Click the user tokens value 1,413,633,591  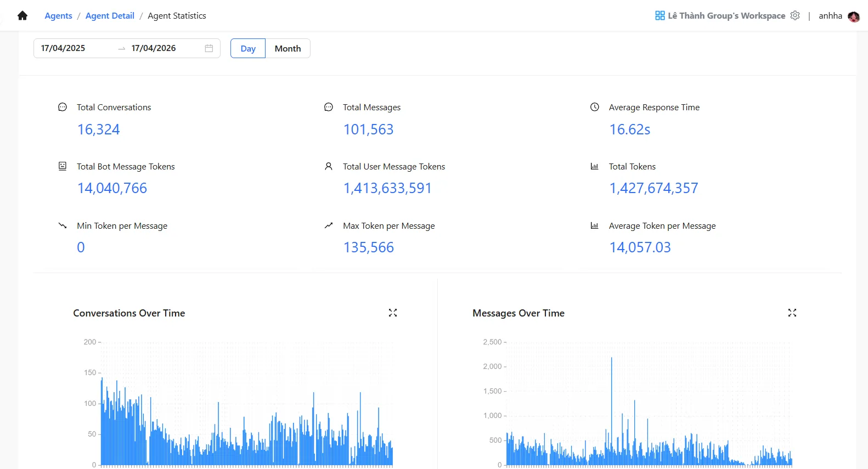tap(387, 188)
